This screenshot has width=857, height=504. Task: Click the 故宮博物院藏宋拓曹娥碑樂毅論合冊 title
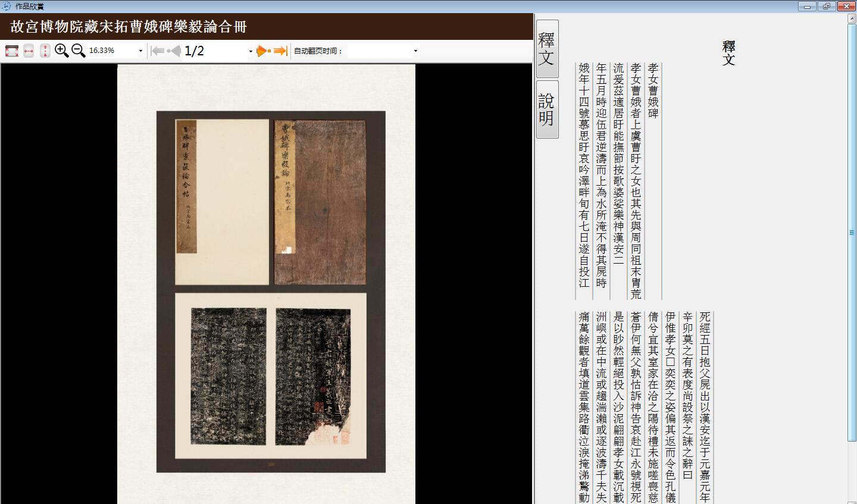pyautogui.click(x=129, y=27)
